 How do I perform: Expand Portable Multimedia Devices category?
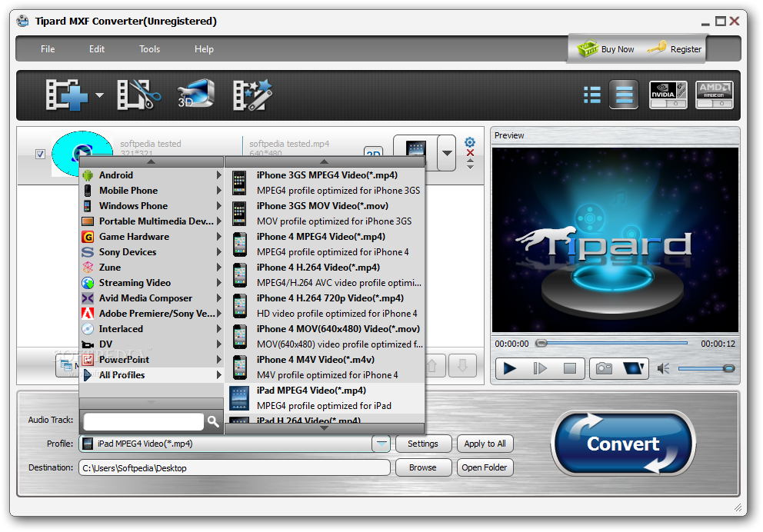click(151, 221)
